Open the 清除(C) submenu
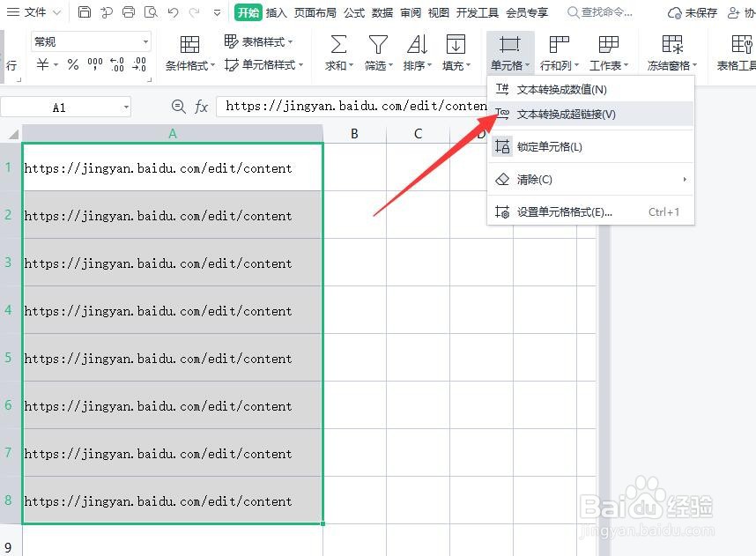 click(x=590, y=180)
